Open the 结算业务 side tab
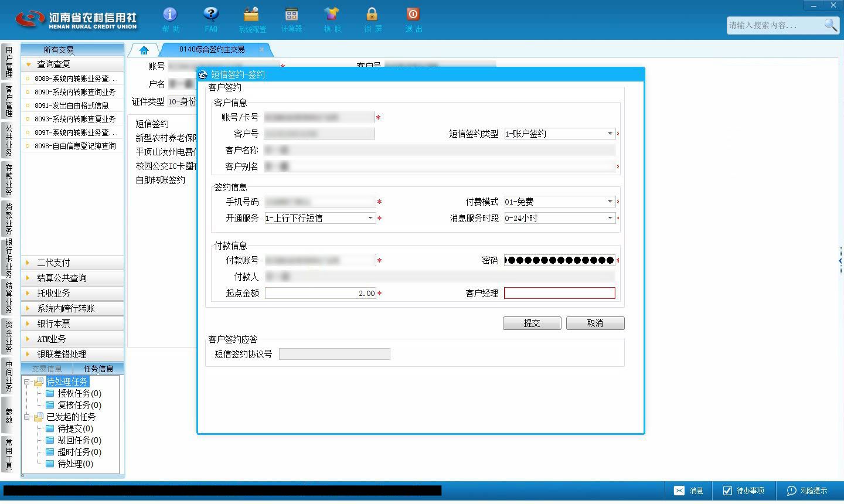 coord(9,298)
